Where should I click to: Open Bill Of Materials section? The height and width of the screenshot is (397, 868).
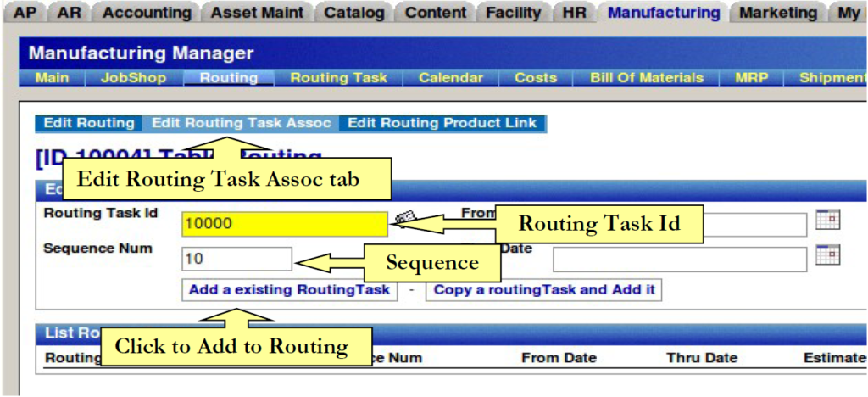click(x=647, y=77)
